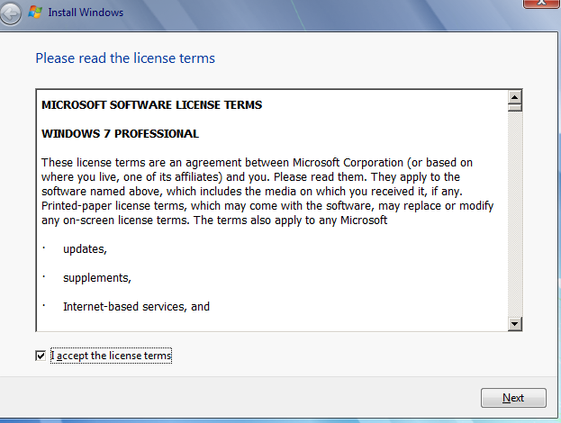Click the 'I accept the license terms' label
Screen dimensions: 561x423
111,356
